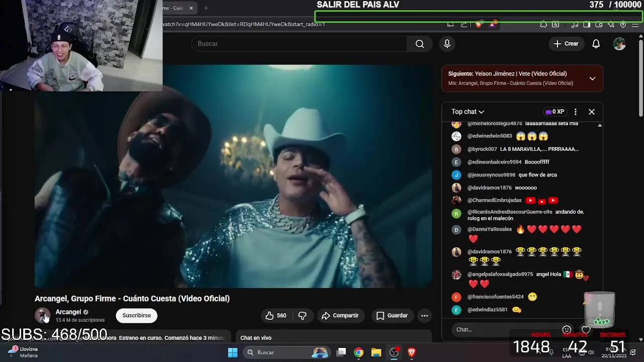Screen dimensions: 644x362
Task: Click @edwindiaz5581 chat username
Action: pyautogui.click(x=488, y=310)
